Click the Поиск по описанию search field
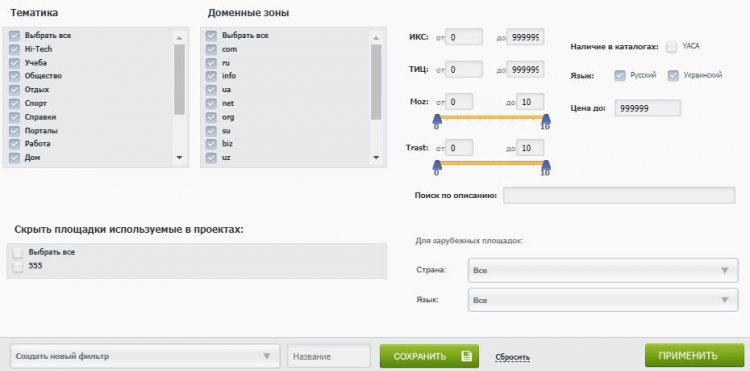The height and width of the screenshot is (371, 750). click(x=619, y=196)
